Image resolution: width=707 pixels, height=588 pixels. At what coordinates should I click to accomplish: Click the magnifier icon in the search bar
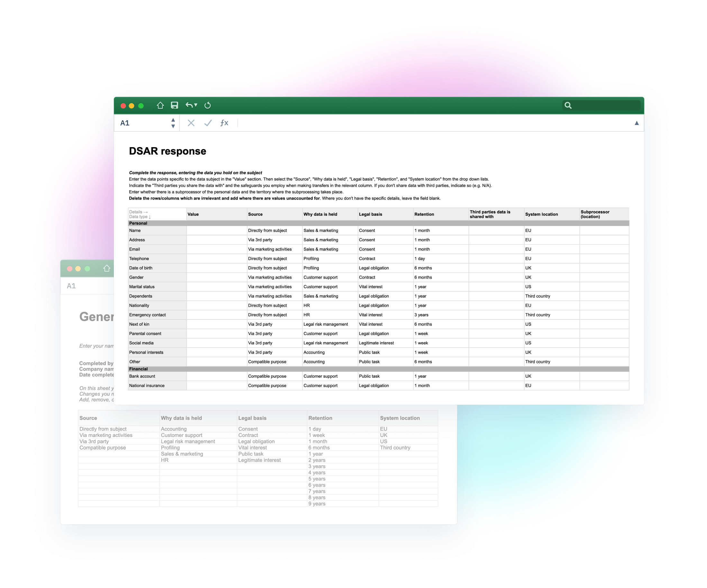[x=568, y=105]
